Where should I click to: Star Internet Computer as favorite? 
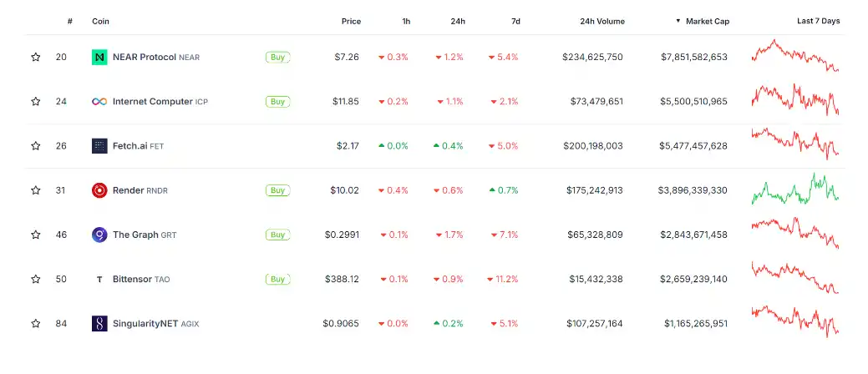coord(35,101)
